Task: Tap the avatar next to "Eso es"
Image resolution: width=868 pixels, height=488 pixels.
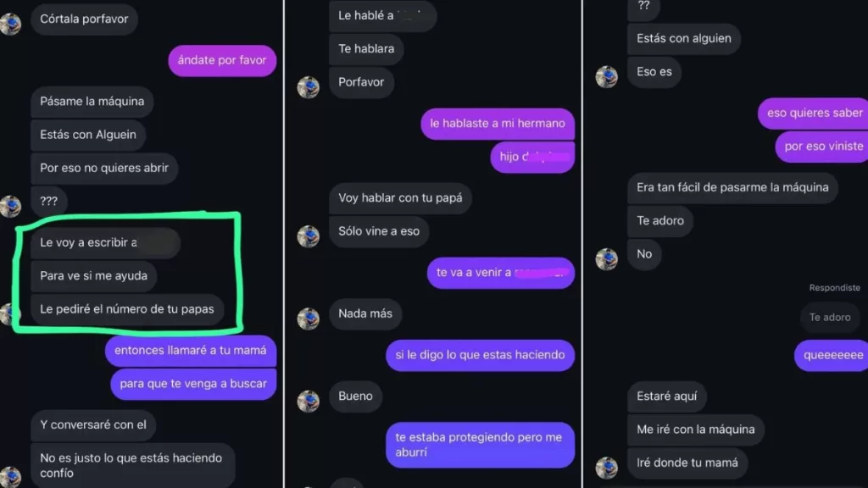Action: point(607,77)
